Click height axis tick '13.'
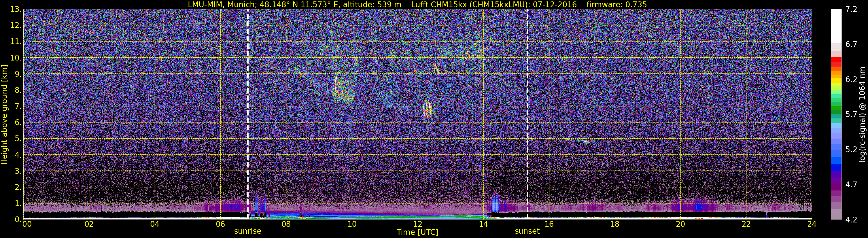 (x=16, y=10)
